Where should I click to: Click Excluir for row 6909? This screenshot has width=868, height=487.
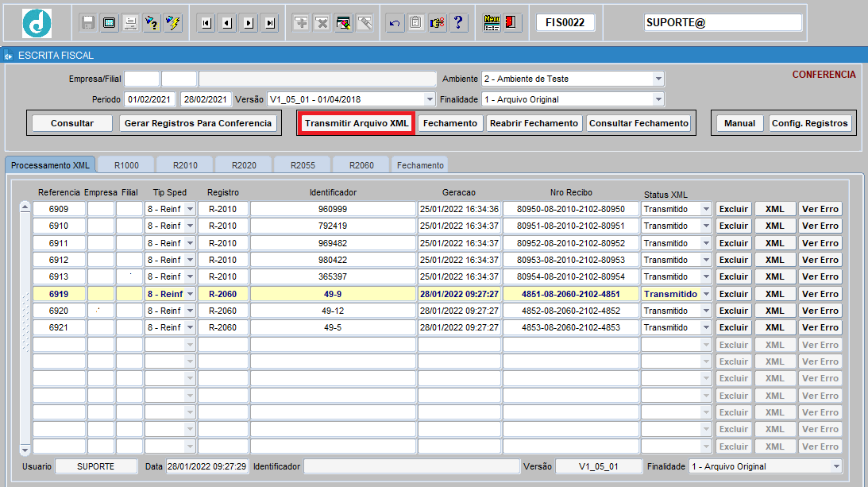click(x=734, y=209)
